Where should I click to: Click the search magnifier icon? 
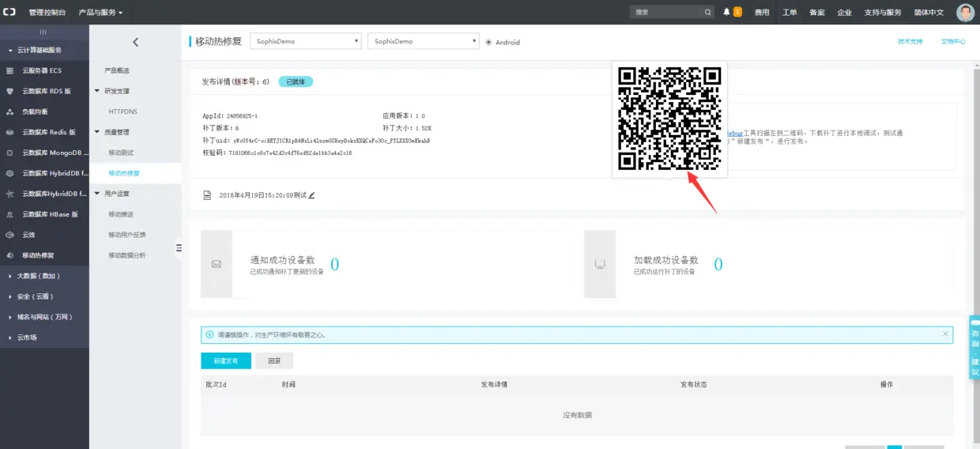click(708, 12)
